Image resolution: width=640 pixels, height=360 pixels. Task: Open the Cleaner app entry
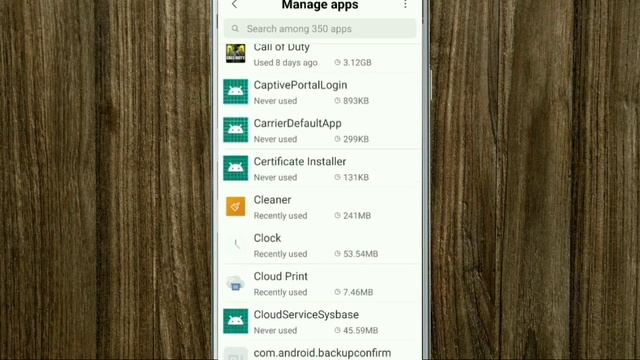point(320,207)
